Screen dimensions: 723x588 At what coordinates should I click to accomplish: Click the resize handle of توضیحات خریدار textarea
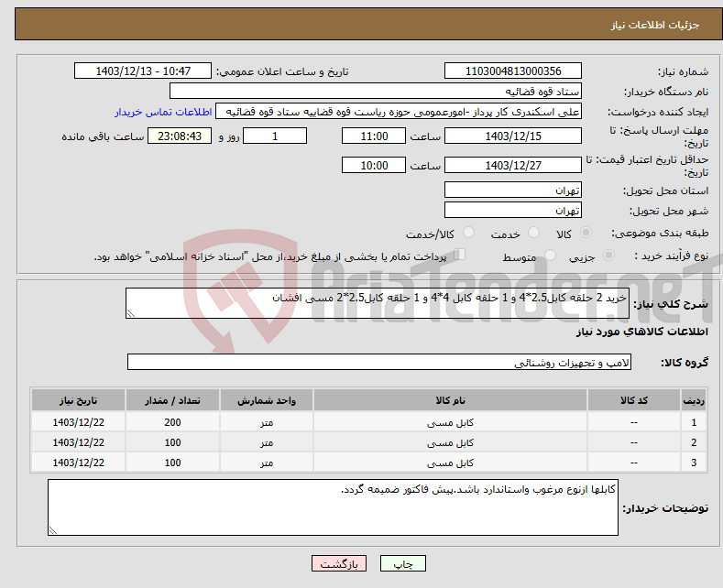[53, 530]
